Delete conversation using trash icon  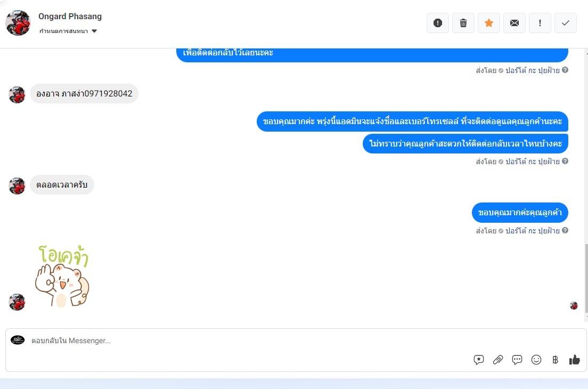point(463,23)
